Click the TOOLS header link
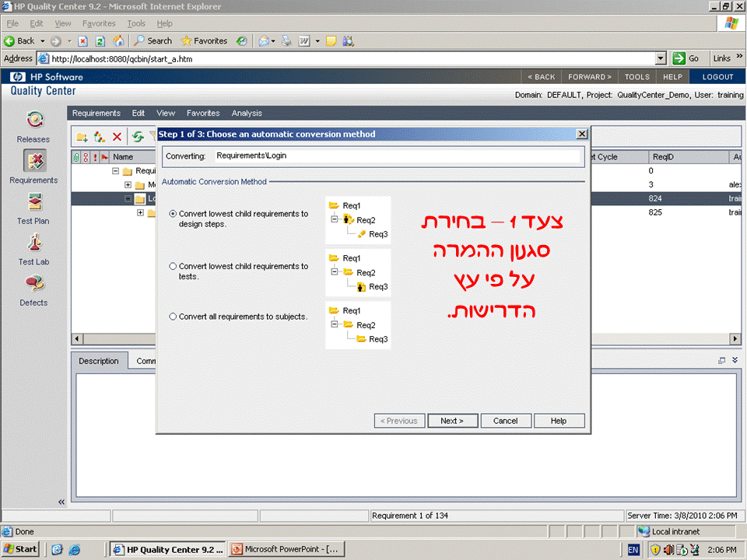The height and width of the screenshot is (560, 747). [637, 77]
